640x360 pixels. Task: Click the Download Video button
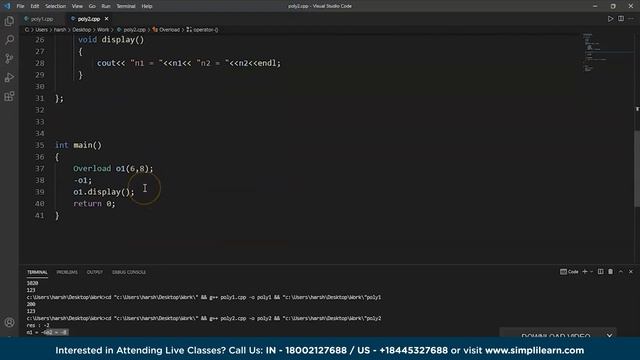pyautogui.click(x=556, y=336)
